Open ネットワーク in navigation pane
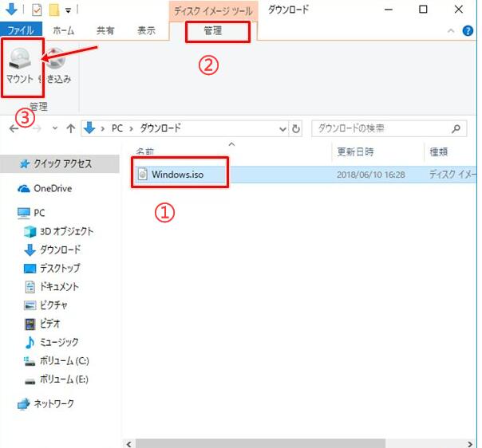 [x=45, y=404]
